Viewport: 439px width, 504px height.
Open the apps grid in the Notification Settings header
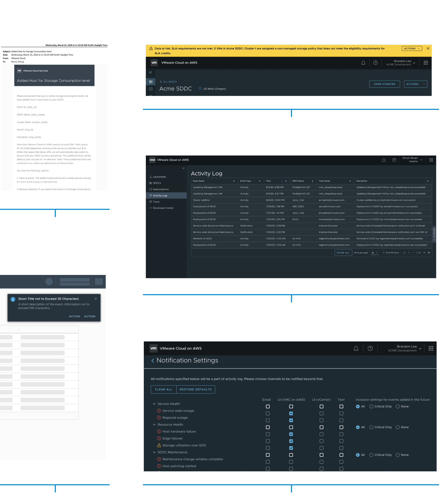pyautogui.click(x=431, y=349)
